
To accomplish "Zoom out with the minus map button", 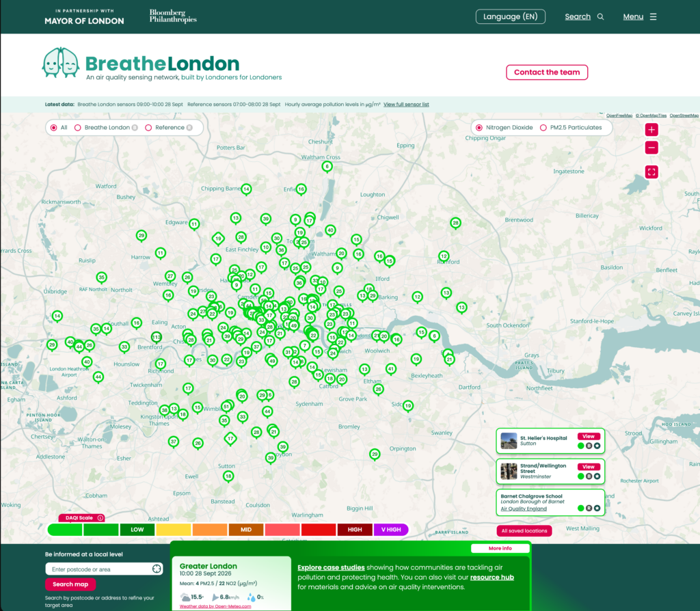I will (x=651, y=148).
